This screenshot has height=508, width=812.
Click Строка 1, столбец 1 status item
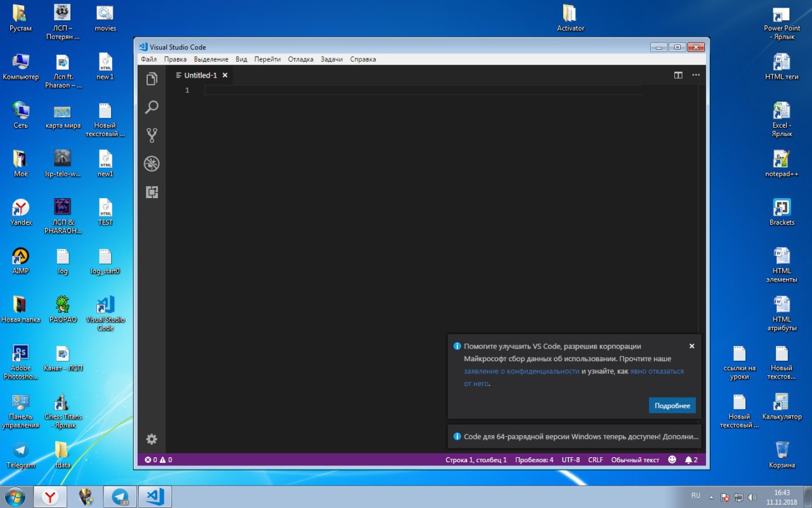tap(476, 460)
